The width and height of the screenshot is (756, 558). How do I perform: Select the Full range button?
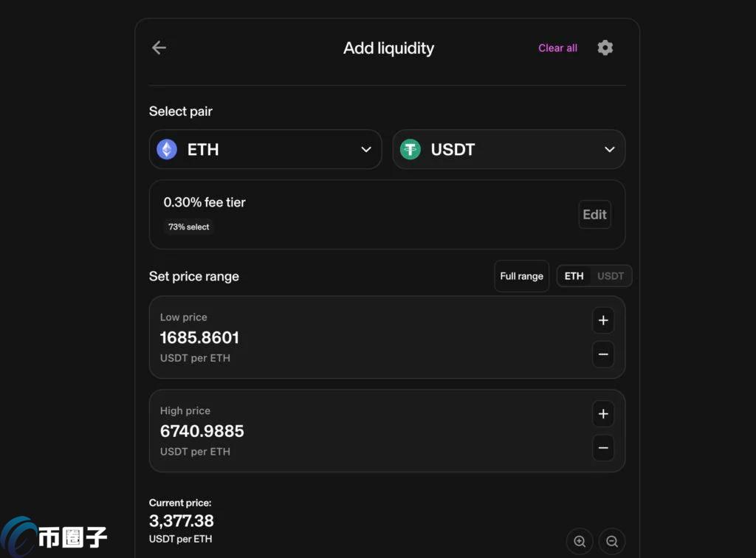[x=521, y=276]
